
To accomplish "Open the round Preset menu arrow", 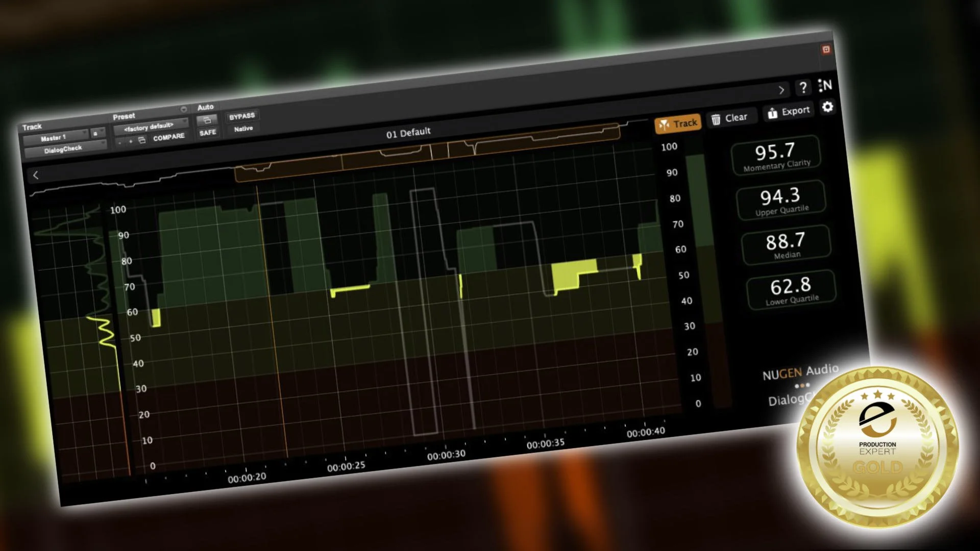I will pos(183,109).
